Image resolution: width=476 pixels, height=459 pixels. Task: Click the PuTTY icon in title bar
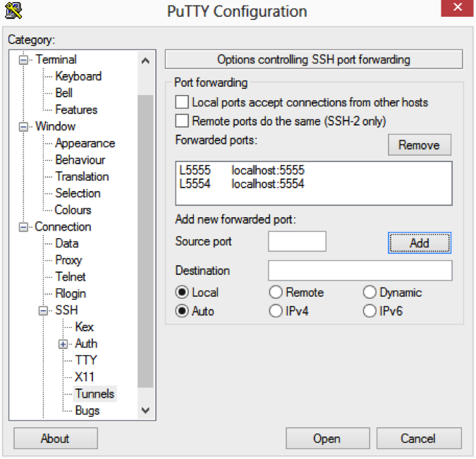pos(12,11)
